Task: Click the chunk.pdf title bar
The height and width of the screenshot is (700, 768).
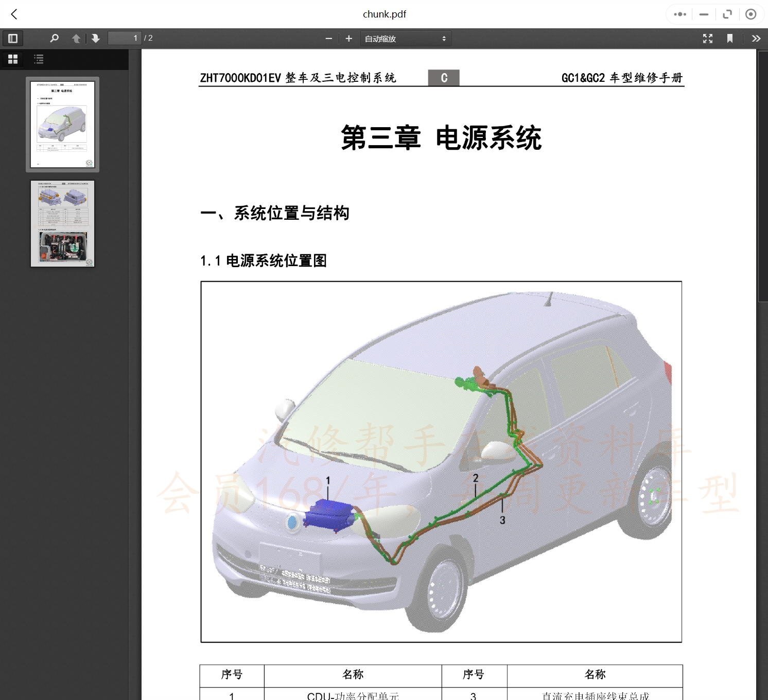Action: (x=384, y=14)
